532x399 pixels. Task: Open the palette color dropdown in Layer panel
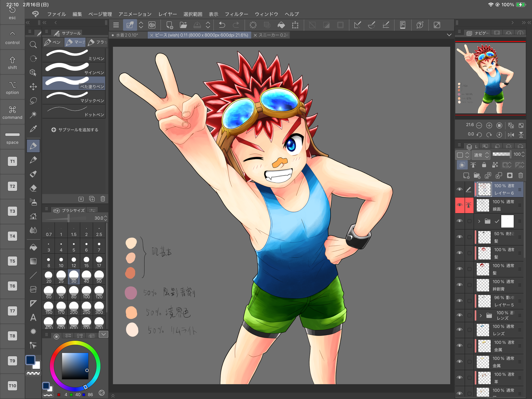click(x=462, y=155)
